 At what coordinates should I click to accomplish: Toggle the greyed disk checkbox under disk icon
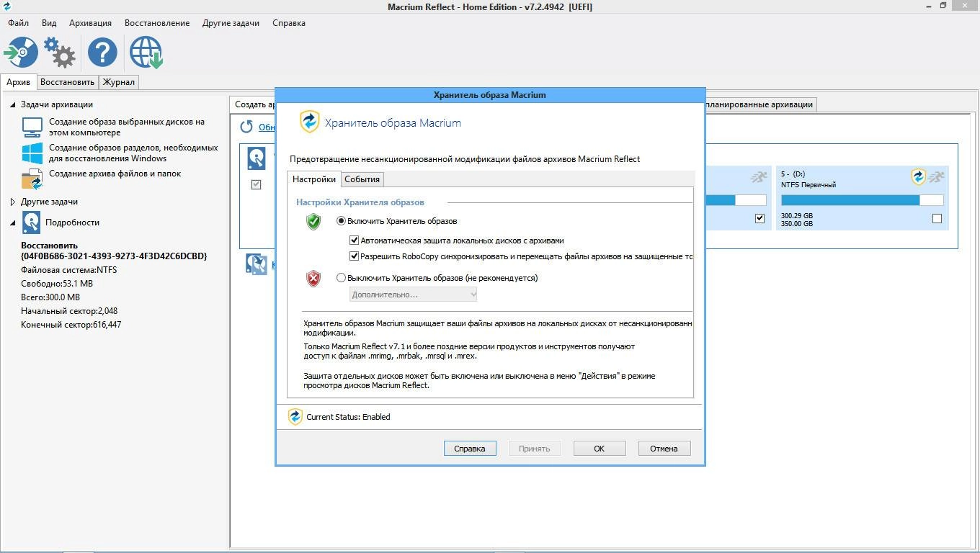pyautogui.click(x=256, y=185)
